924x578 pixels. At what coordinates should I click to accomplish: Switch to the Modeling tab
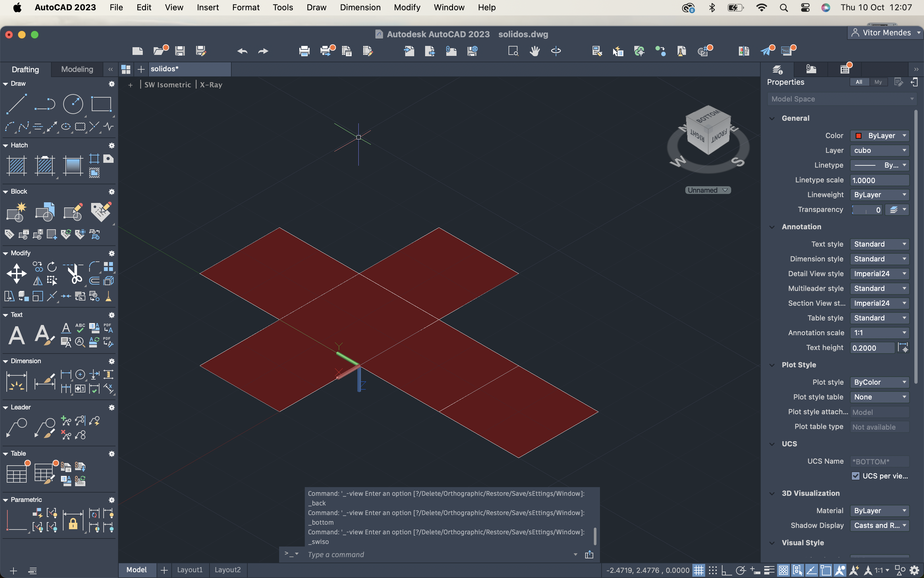tap(77, 69)
